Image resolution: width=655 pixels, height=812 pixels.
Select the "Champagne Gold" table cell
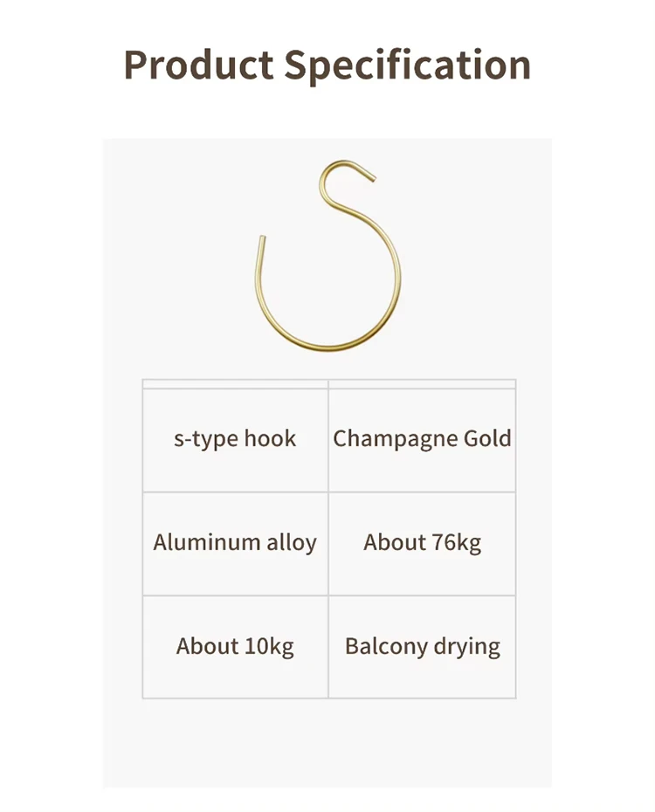(x=422, y=438)
